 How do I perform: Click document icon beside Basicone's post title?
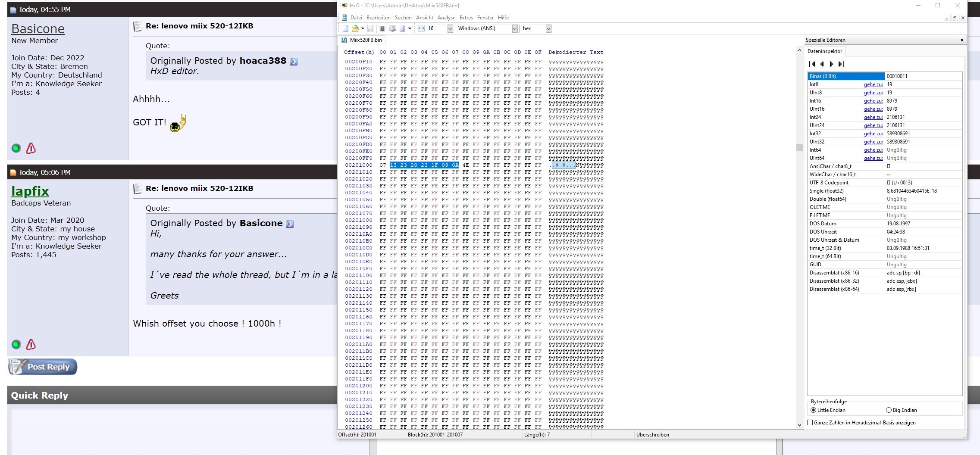pos(138,26)
